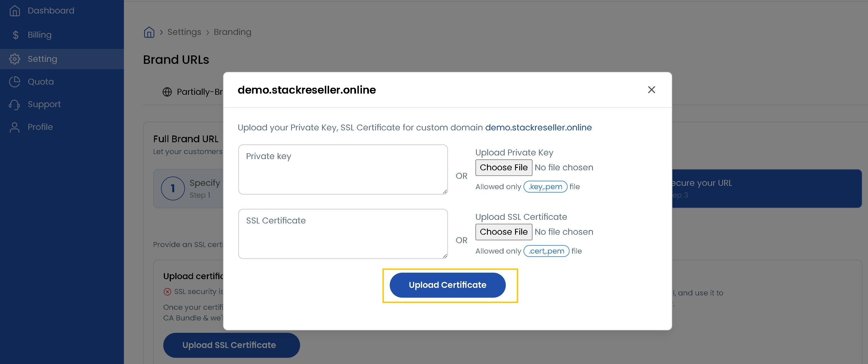Click the Upload SSL Certificate button

pyautogui.click(x=231, y=345)
